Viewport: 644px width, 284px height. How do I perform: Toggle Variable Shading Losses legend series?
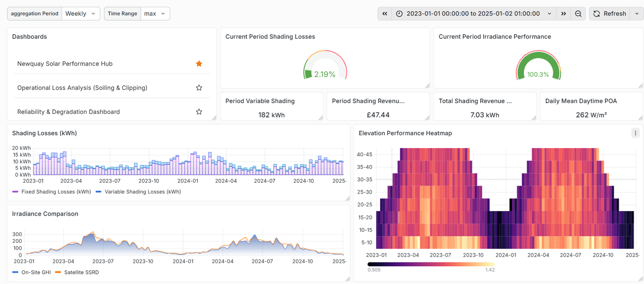coord(142,192)
